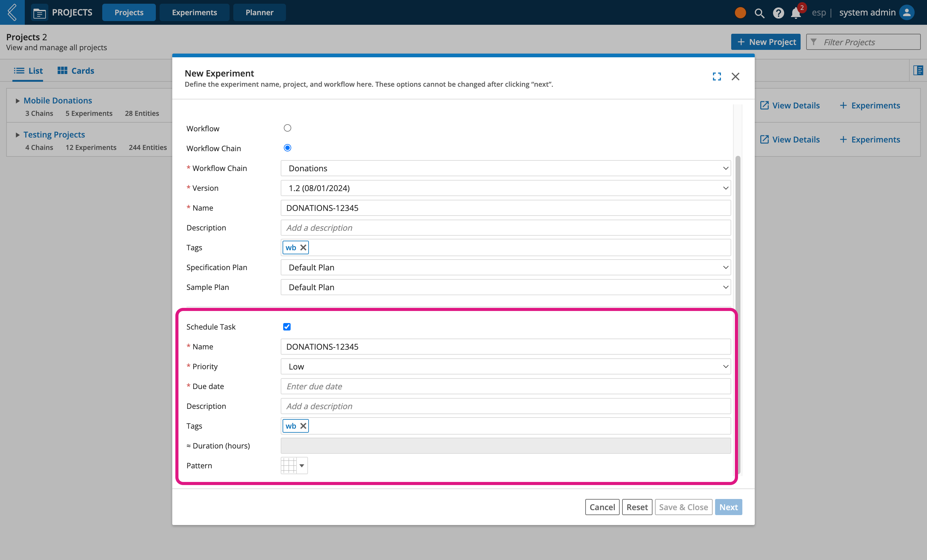927x560 pixels.
Task: Select the Workflow Chain radio button
Action: [x=288, y=148]
